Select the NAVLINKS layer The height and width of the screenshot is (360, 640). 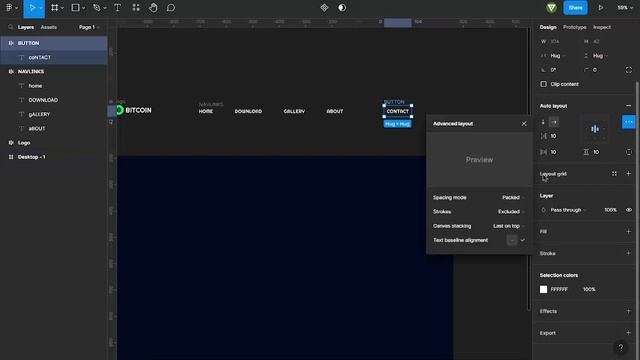point(53,71)
